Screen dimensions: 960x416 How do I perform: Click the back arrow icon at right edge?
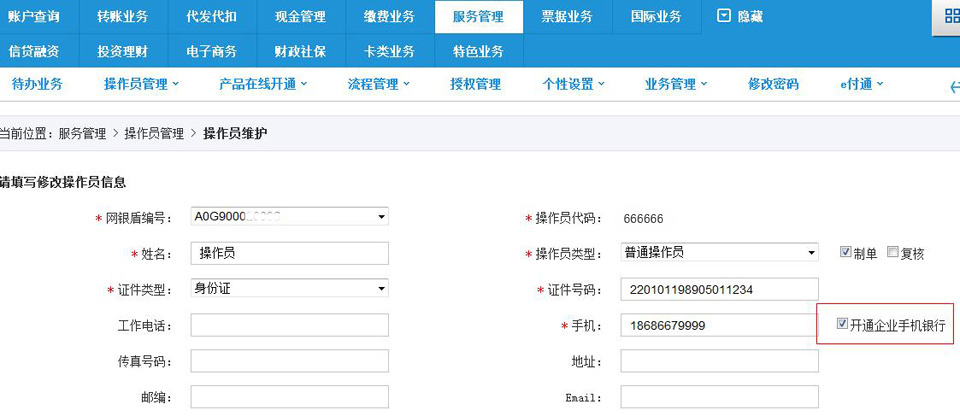click(953, 86)
